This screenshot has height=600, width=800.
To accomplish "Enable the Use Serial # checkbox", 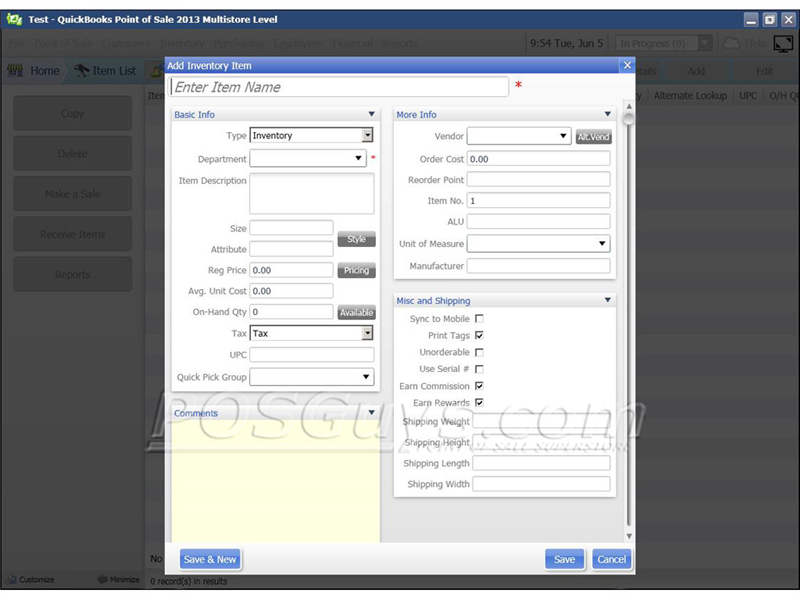I will 479,369.
